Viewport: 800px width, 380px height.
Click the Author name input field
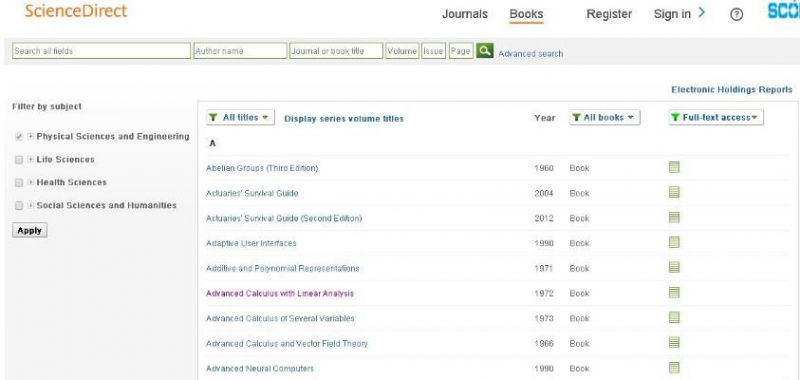pyautogui.click(x=240, y=51)
